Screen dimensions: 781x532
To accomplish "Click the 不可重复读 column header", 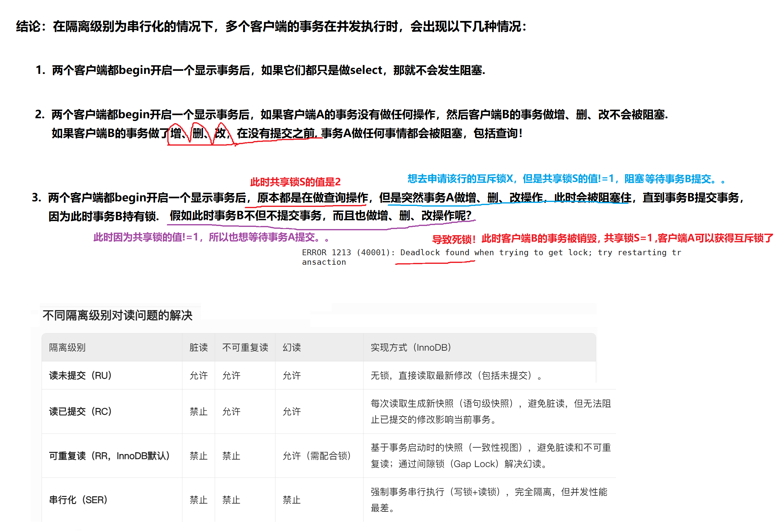I will click(x=245, y=348).
